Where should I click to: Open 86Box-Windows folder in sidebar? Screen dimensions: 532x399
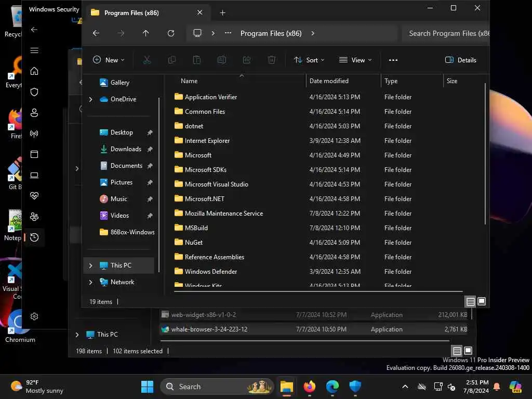pyautogui.click(x=127, y=232)
